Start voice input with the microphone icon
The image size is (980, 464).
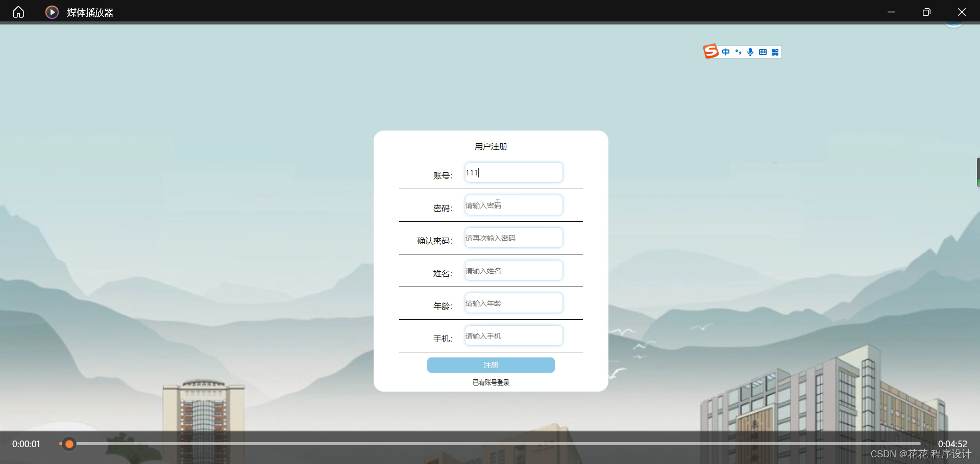(750, 51)
